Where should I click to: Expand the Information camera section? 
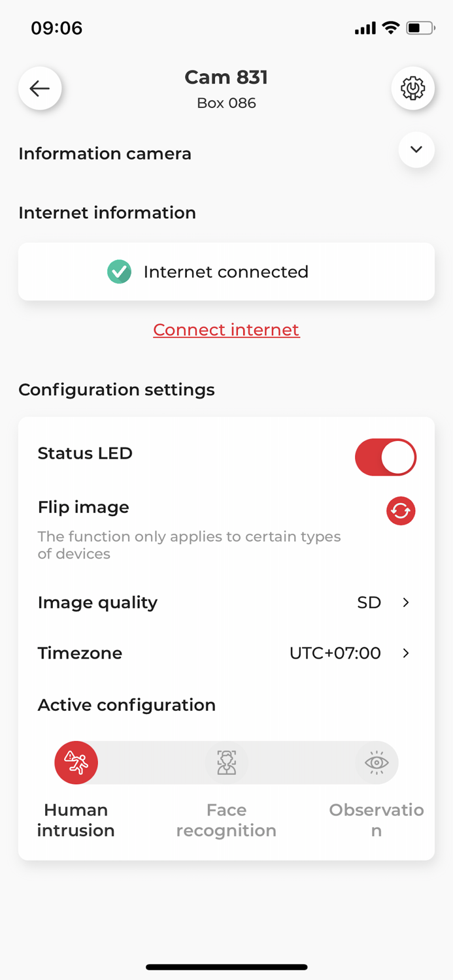point(416,150)
